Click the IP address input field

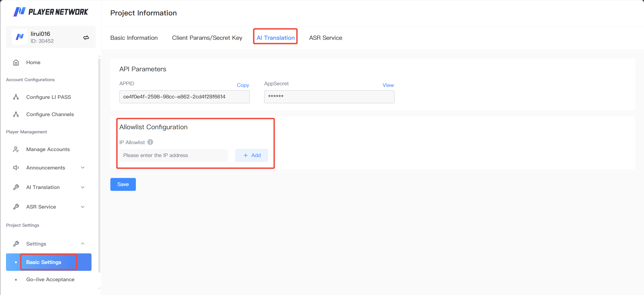[x=174, y=155]
